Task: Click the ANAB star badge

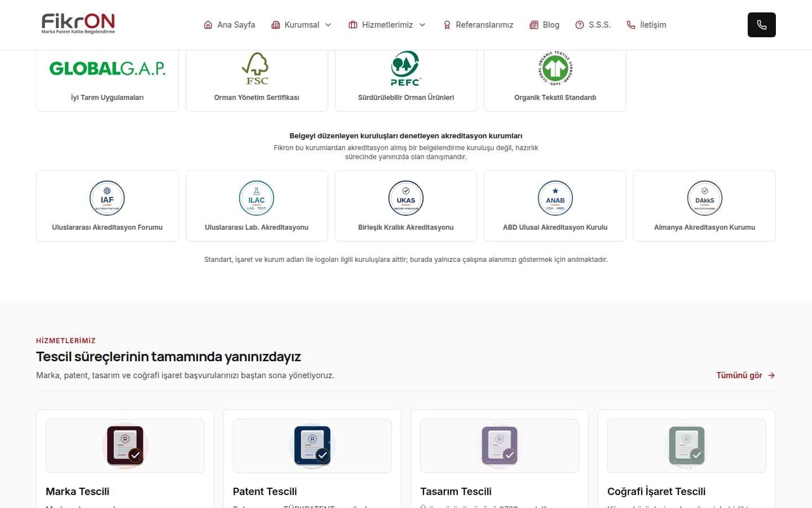Action: (555, 198)
